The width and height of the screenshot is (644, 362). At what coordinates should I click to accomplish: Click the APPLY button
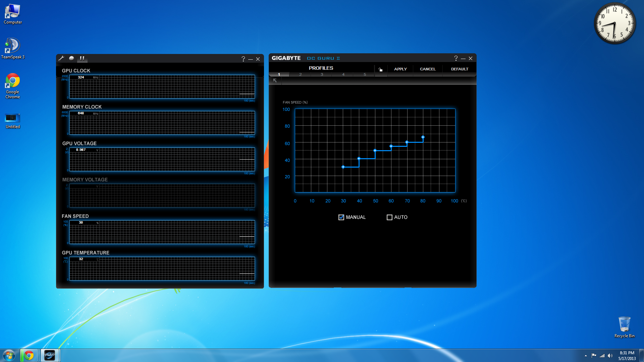400,69
